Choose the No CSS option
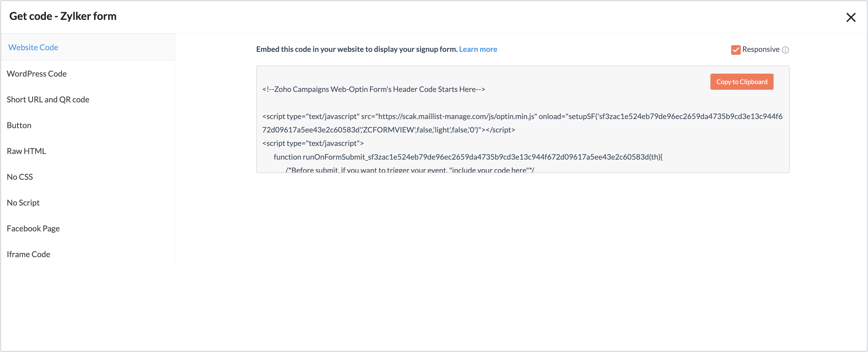 click(20, 177)
